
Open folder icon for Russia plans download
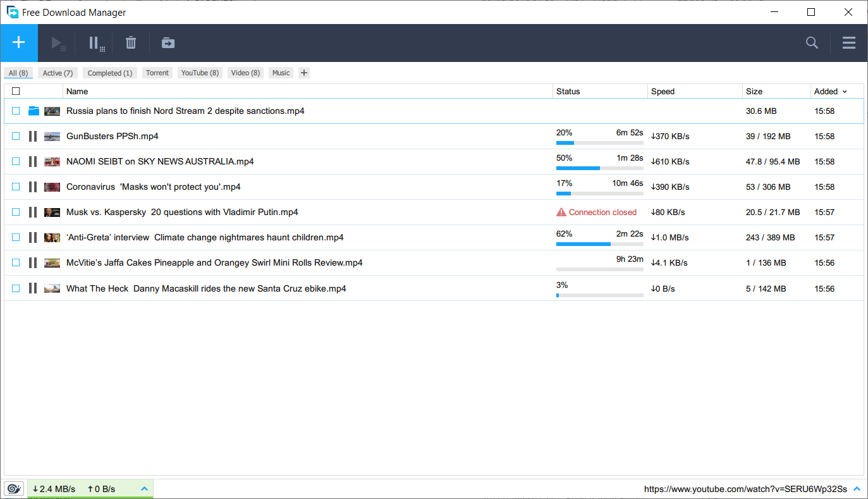(x=34, y=111)
